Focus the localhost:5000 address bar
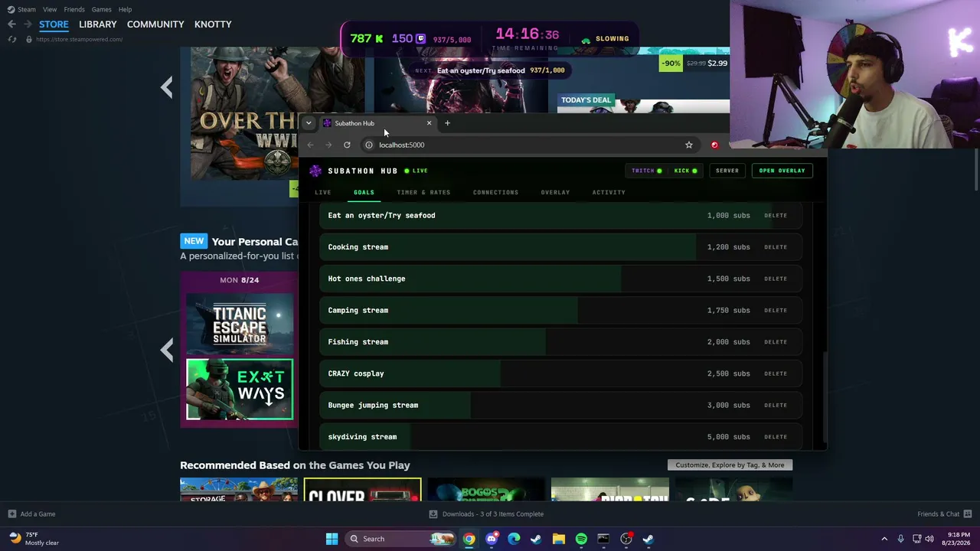The width and height of the screenshot is (980, 551). (529, 145)
